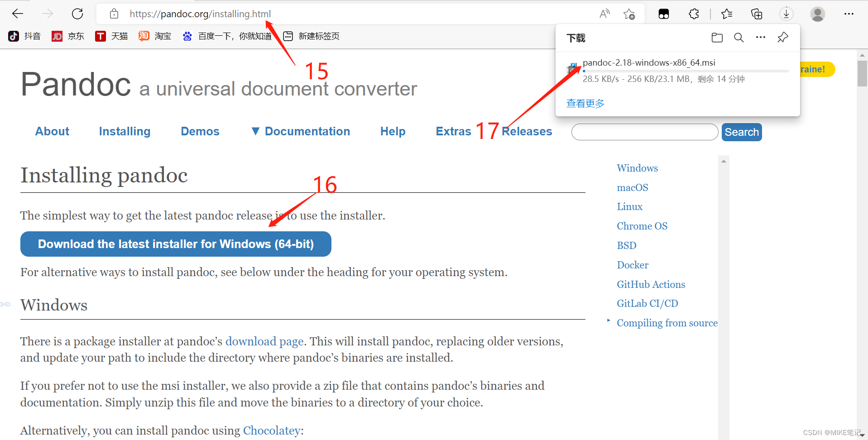This screenshot has height=440, width=868.
Task: Jump to the Chrome OS section in sidebar
Action: [642, 226]
